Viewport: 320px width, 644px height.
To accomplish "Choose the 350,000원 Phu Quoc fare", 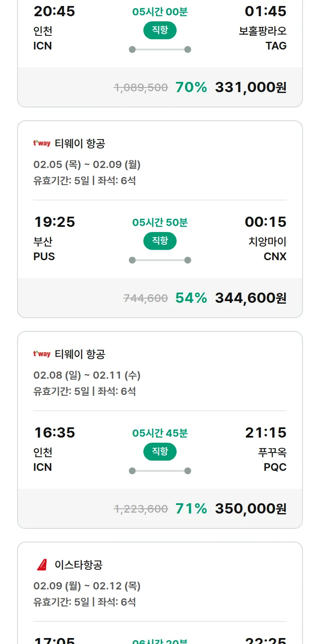I will tap(250, 509).
